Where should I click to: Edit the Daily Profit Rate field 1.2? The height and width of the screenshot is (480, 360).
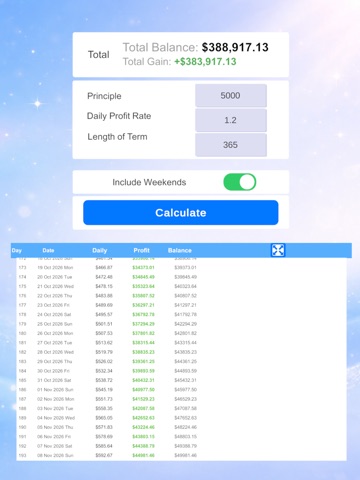231,120
